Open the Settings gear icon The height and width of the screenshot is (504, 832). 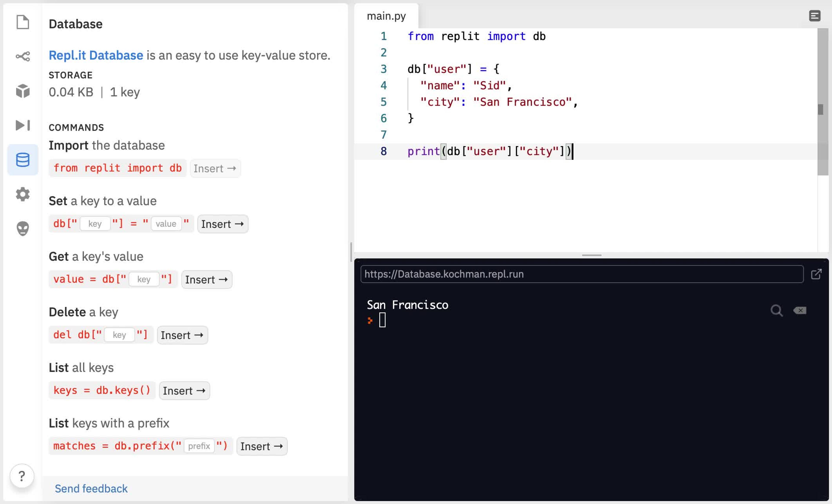pos(23,194)
